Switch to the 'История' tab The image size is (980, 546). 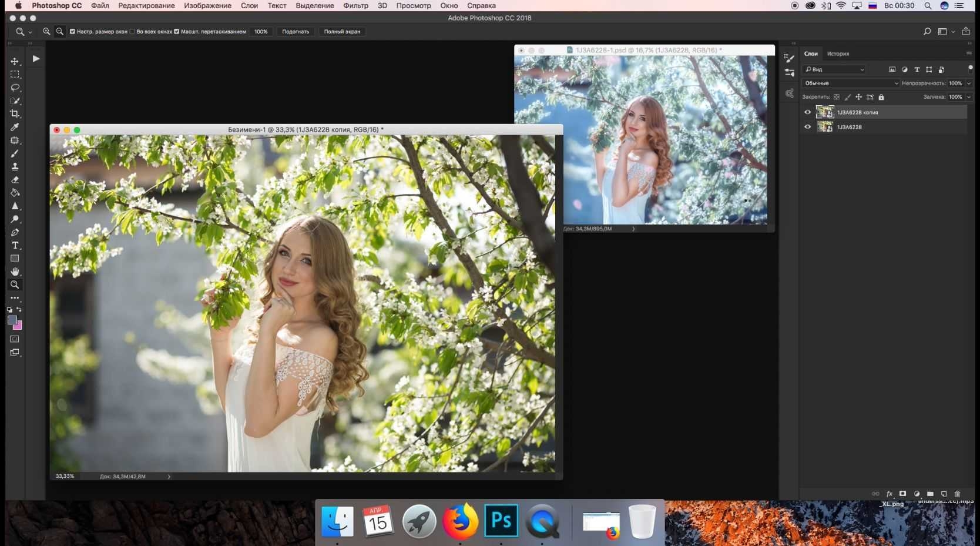pos(838,53)
